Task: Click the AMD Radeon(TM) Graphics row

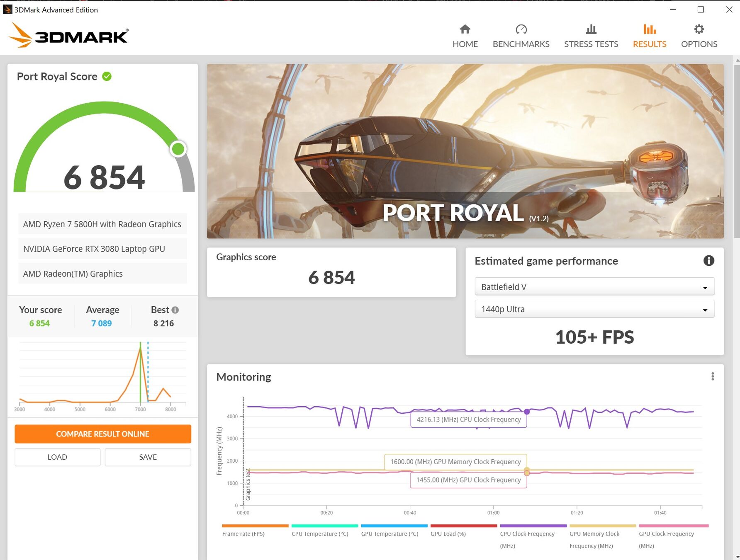Action: coord(102,274)
